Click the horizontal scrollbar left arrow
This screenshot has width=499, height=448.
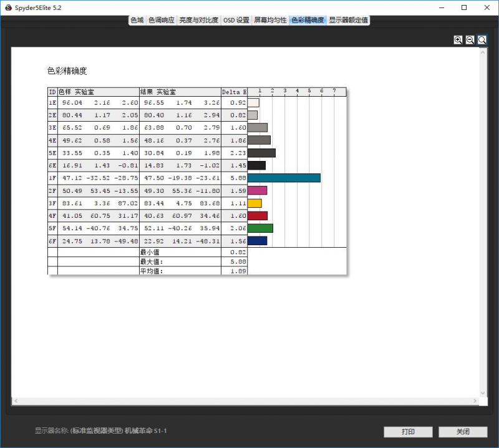tap(15, 401)
